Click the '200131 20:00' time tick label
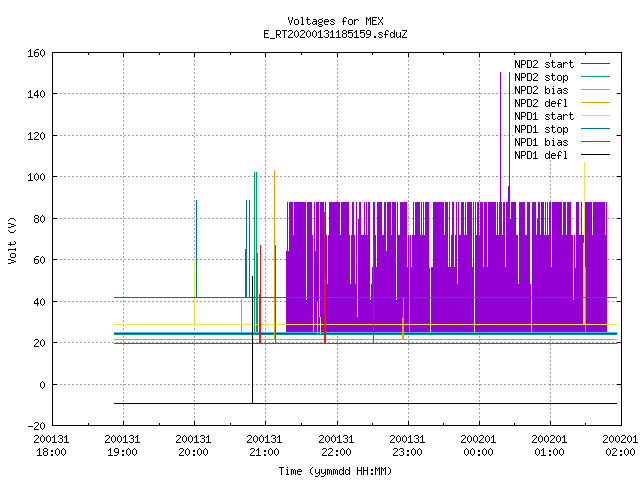The width and height of the screenshot is (640, 480). [x=193, y=446]
